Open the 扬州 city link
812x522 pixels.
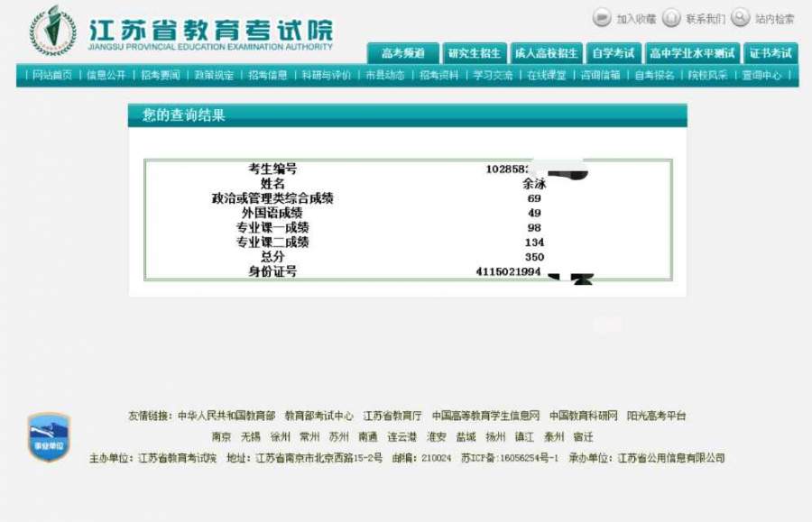click(495, 436)
